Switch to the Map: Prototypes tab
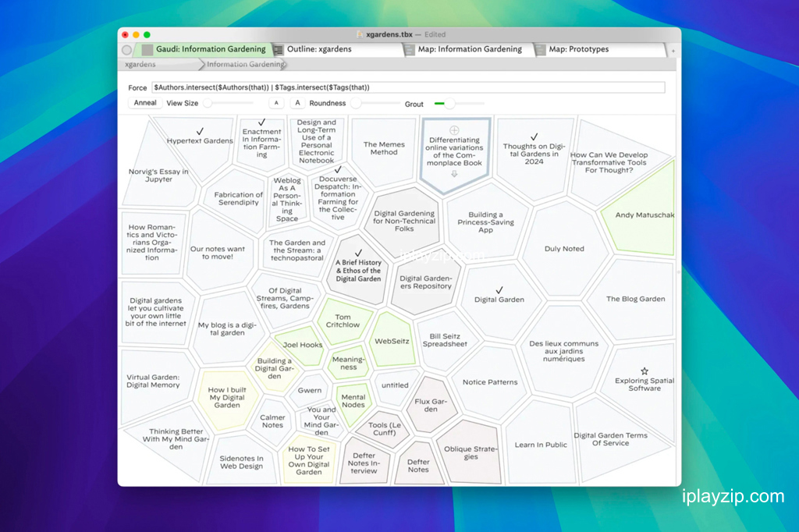This screenshot has height=532, width=799. [x=578, y=49]
